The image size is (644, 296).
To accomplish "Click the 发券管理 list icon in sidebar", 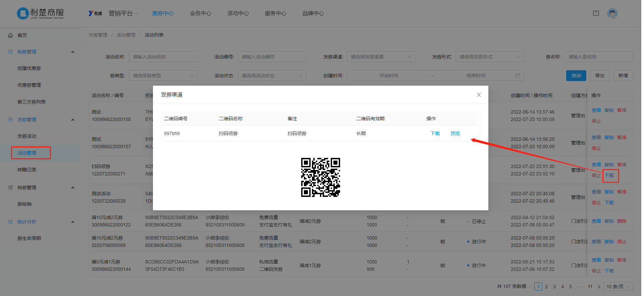I will (x=10, y=120).
